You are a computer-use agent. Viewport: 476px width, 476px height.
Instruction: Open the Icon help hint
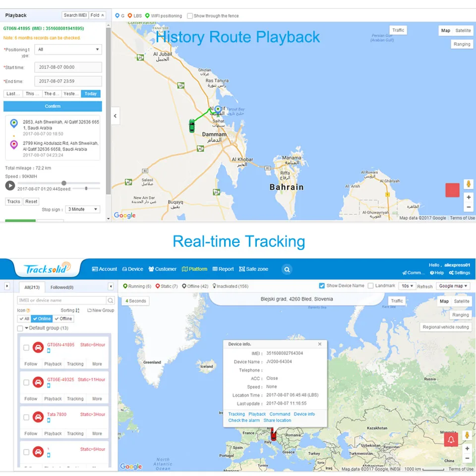click(x=28, y=310)
